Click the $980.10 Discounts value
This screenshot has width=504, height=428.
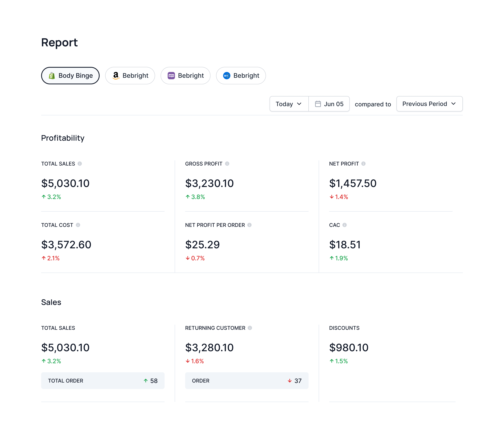[348, 347]
